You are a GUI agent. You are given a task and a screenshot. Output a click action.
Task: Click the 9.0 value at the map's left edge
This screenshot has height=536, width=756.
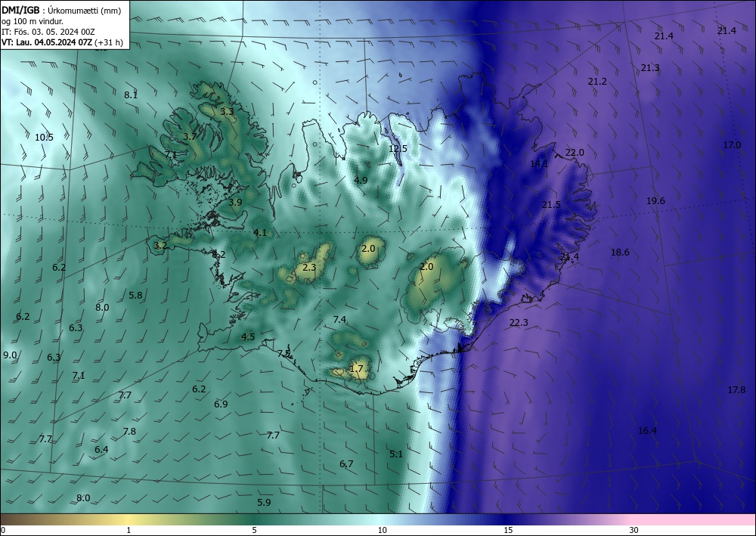tap(10, 355)
